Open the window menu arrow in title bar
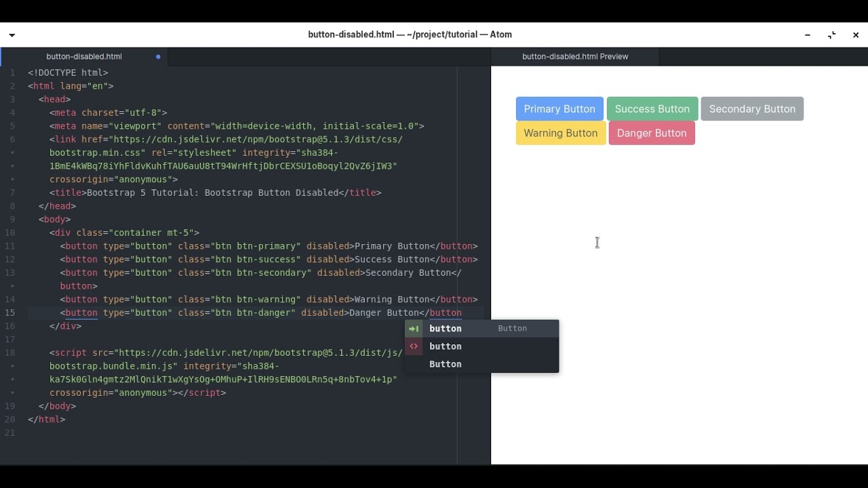The image size is (868, 488). pyautogui.click(x=12, y=35)
